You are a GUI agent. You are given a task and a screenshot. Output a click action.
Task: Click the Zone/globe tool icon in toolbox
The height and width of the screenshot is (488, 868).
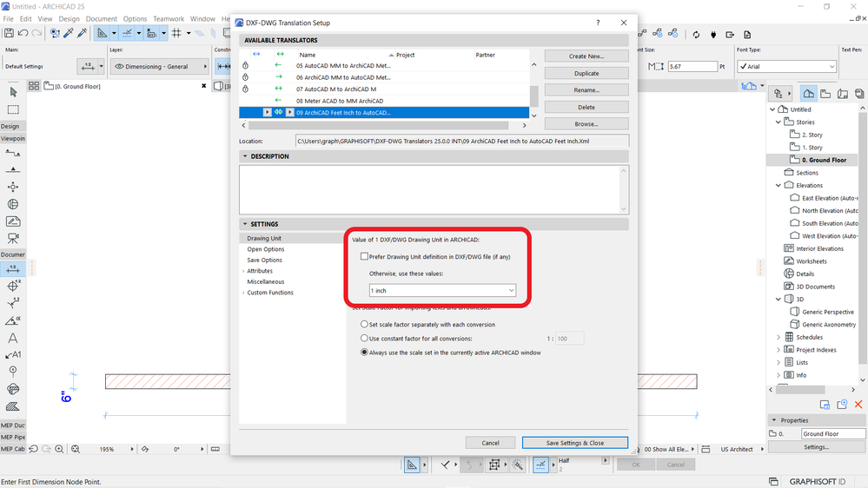click(x=13, y=204)
